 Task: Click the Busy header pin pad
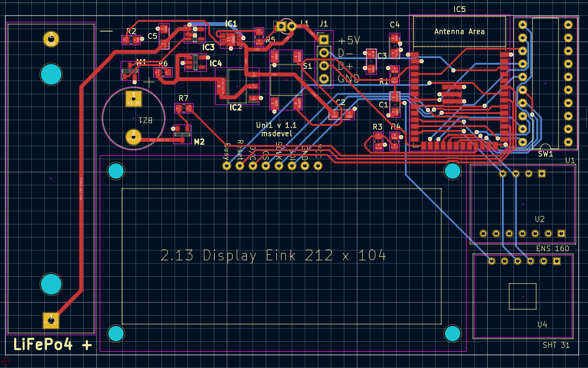pyautogui.click(x=226, y=166)
